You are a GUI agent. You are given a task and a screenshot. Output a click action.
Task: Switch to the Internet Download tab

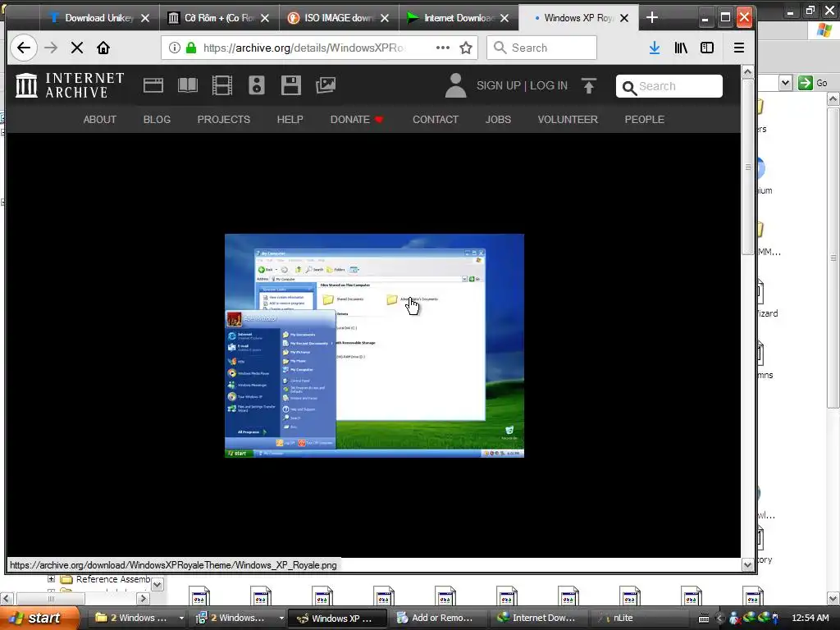point(459,18)
